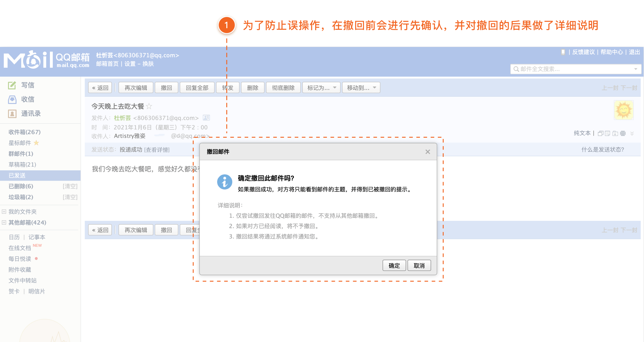
Task: Click the sender contact card icon
Action: [x=206, y=118]
